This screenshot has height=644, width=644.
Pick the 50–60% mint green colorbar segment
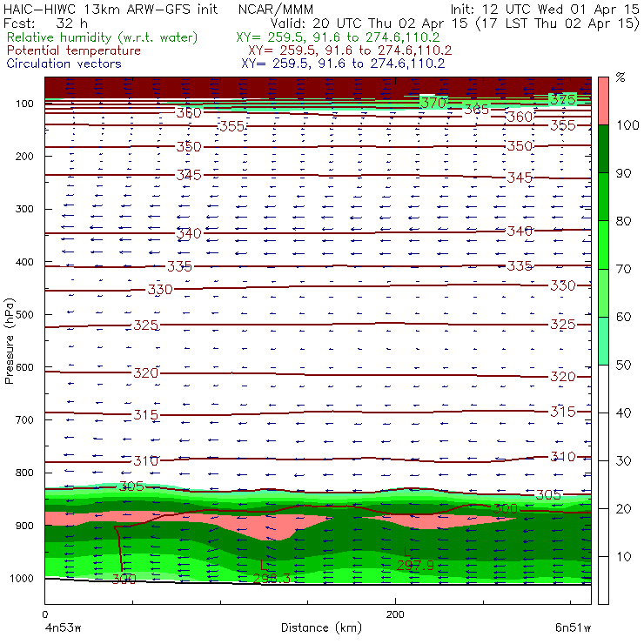point(603,341)
